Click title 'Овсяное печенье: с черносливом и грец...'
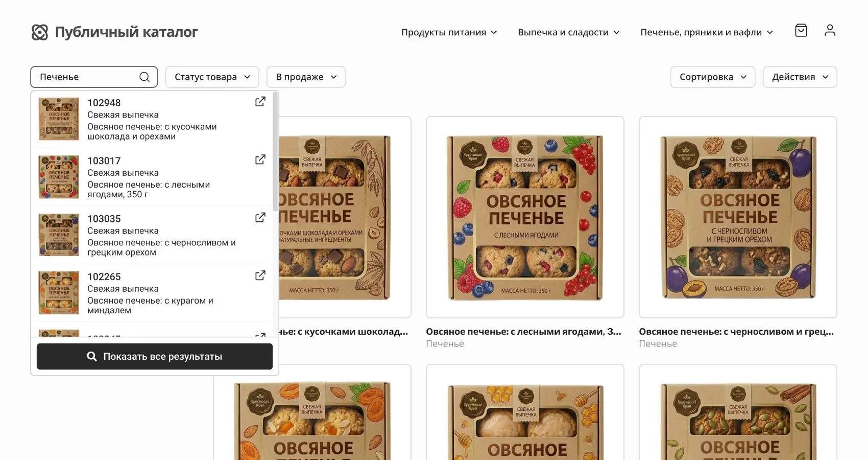 coord(736,331)
